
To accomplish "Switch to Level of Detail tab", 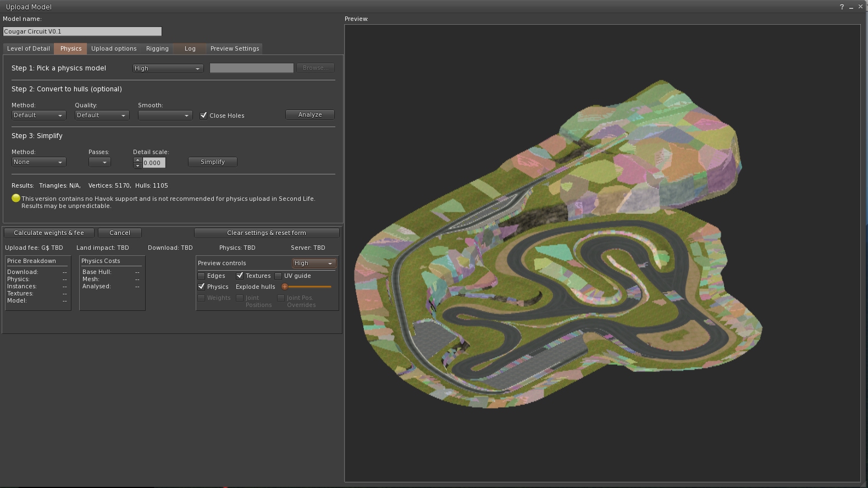I will click(x=29, y=48).
